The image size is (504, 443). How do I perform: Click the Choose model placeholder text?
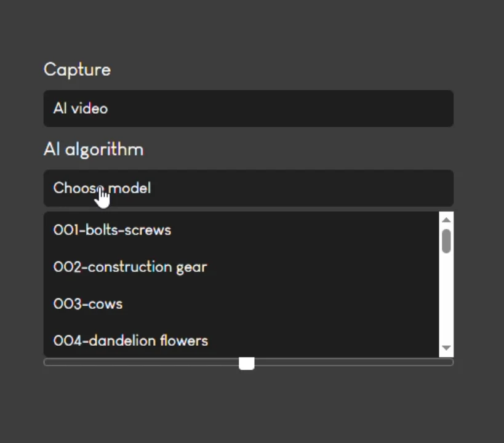pos(102,188)
